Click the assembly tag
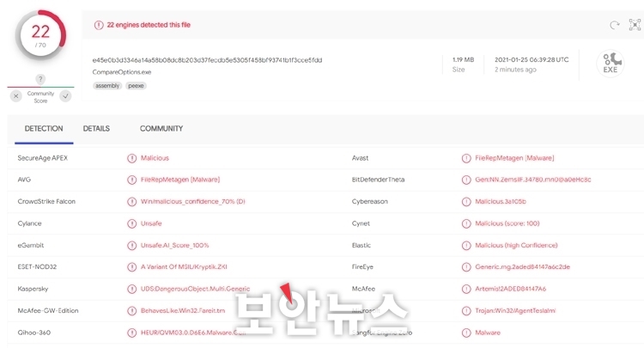Viewport: 644px width, 348px height. [107, 86]
